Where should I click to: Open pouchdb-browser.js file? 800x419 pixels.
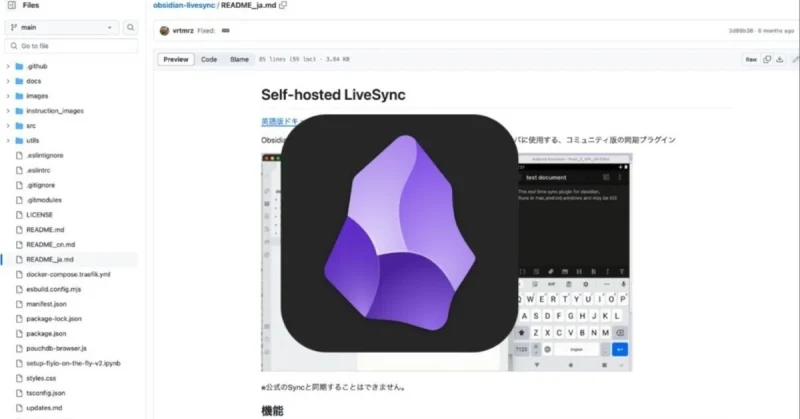pos(57,348)
